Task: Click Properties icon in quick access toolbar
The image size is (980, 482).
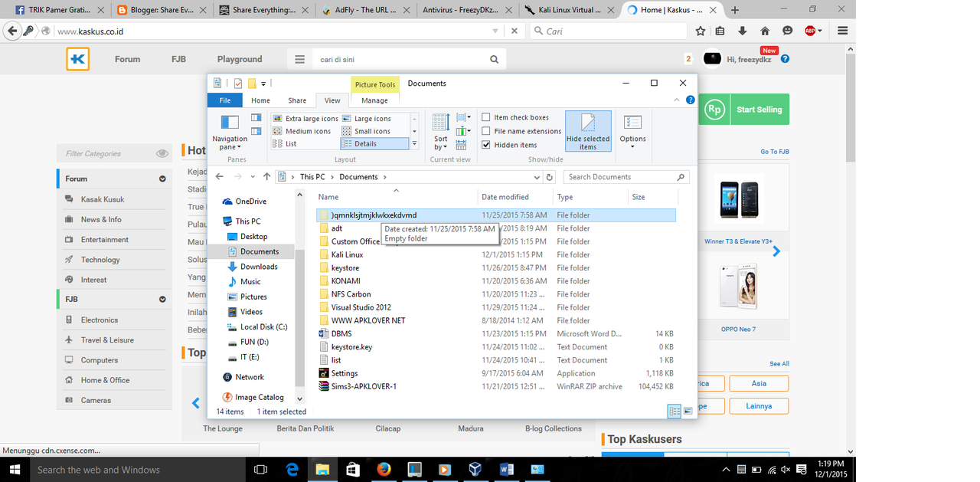Action: tap(238, 84)
